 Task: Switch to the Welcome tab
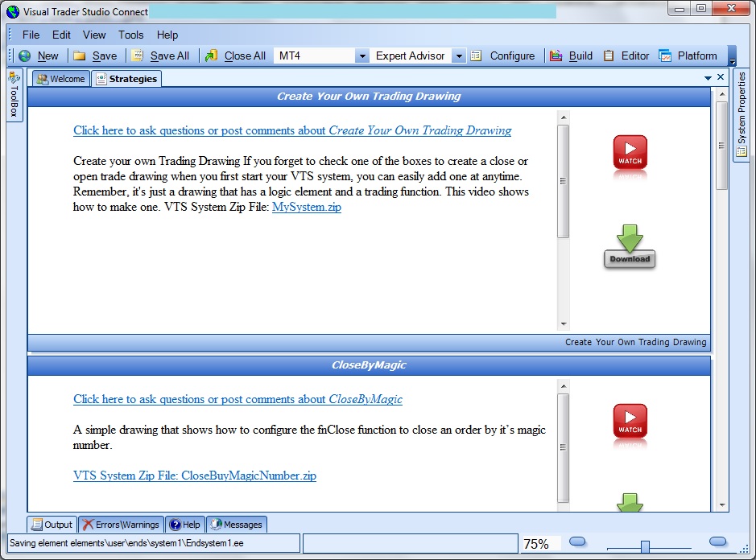[x=60, y=79]
